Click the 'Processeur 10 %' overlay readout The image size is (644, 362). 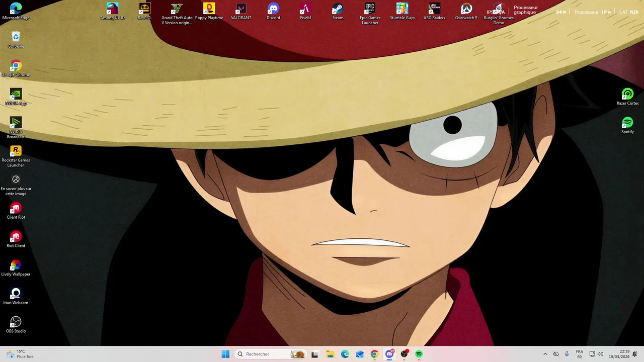coord(593,12)
